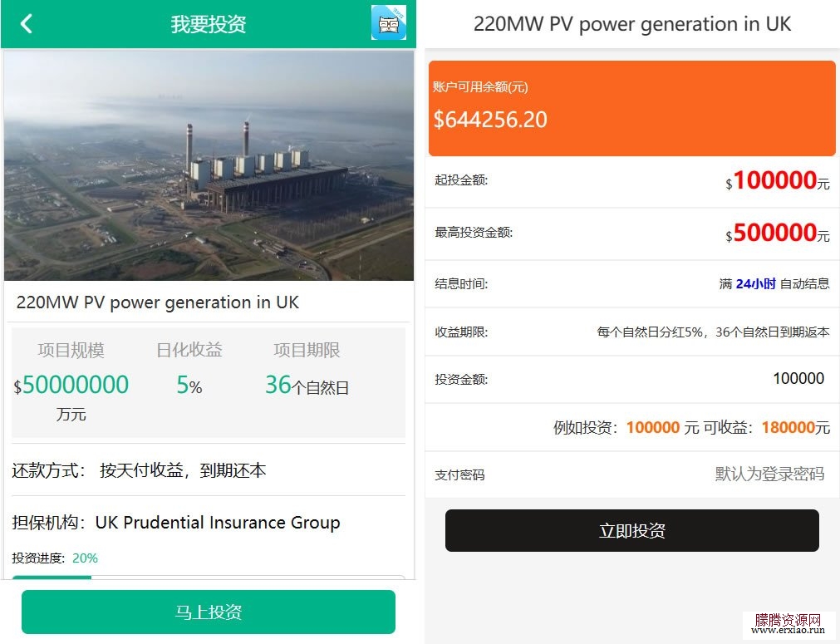The width and height of the screenshot is (840, 644).
Task: Click the 24小时 settlement time text
Action: click(x=755, y=284)
